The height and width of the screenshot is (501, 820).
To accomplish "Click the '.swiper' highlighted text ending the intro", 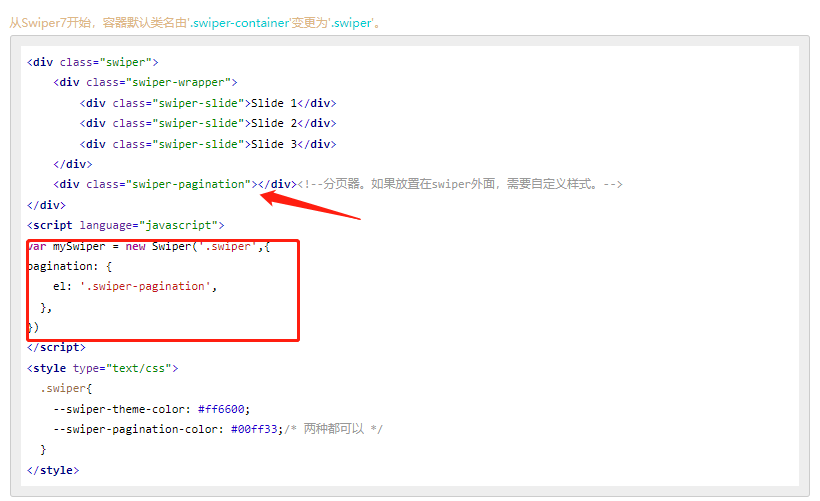I will pyautogui.click(x=350, y=23).
